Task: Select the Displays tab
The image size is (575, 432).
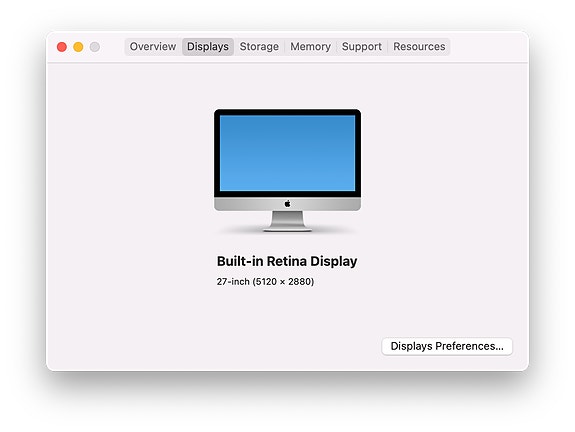Action: [x=208, y=47]
